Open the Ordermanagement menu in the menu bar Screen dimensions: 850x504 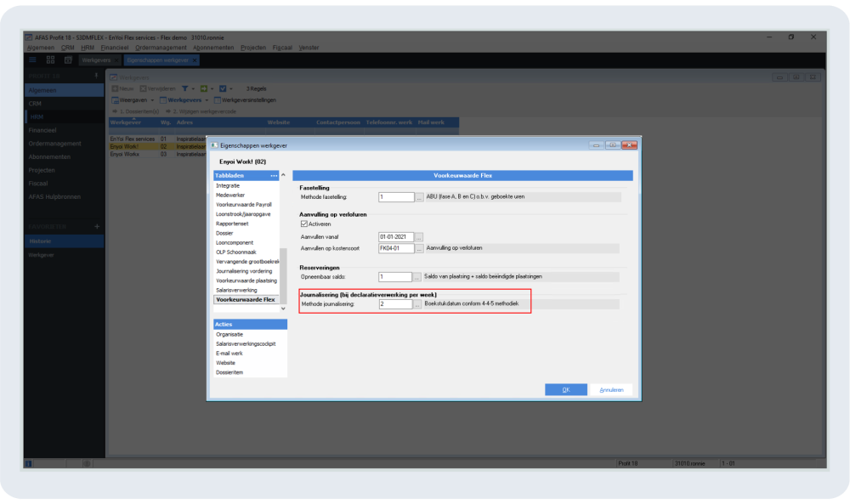tap(161, 48)
